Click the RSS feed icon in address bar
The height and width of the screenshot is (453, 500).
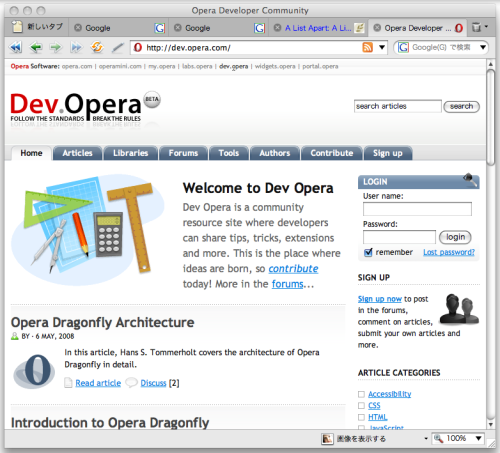point(367,47)
